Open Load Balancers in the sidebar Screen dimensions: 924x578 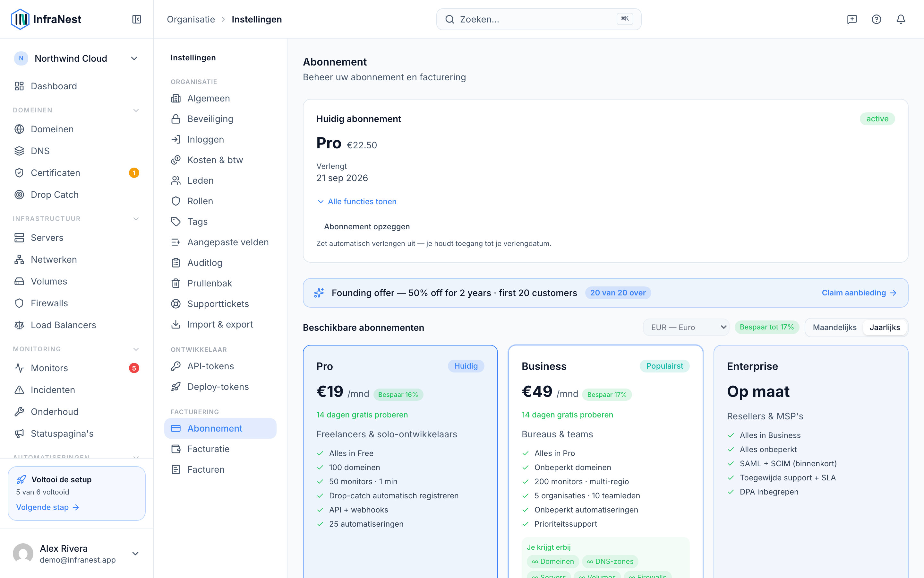coord(76,325)
